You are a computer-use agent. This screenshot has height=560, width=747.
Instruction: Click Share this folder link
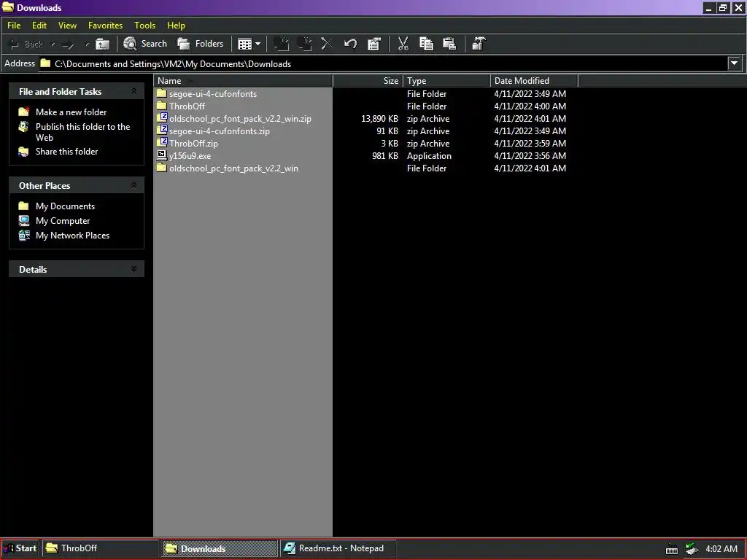tap(66, 152)
